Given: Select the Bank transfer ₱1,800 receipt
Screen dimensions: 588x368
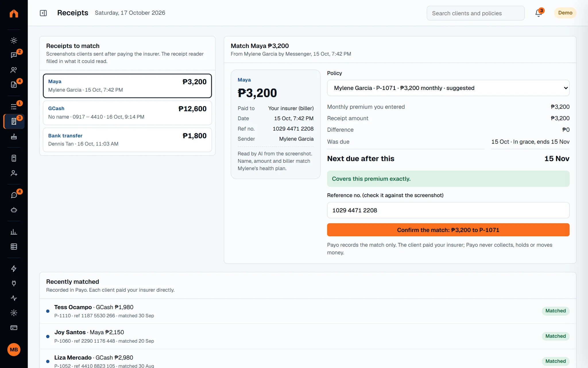Looking at the screenshot, I should (x=127, y=140).
